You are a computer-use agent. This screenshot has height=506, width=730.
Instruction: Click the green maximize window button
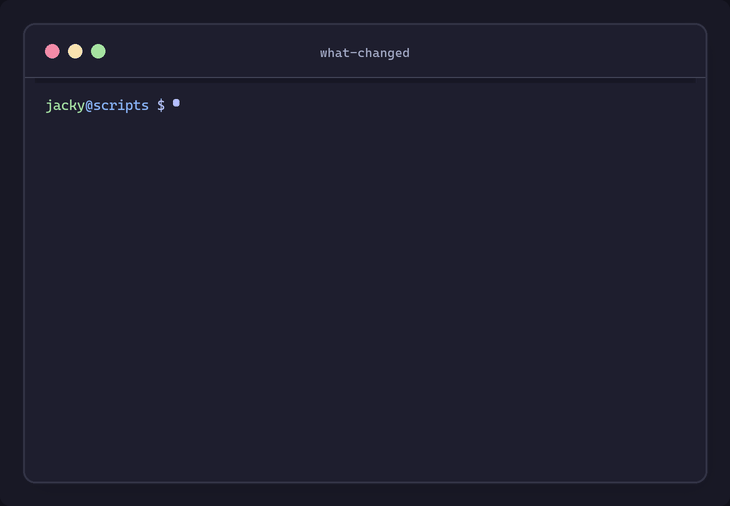[98, 51]
